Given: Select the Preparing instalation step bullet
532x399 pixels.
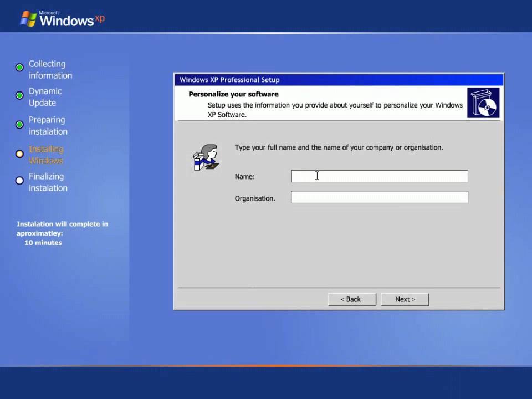Looking at the screenshot, I should (20, 125).
